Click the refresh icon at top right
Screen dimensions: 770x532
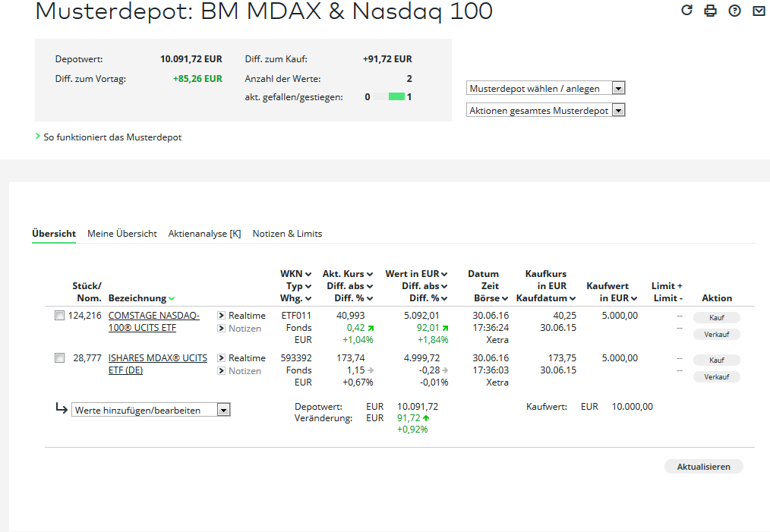point(686,10)
